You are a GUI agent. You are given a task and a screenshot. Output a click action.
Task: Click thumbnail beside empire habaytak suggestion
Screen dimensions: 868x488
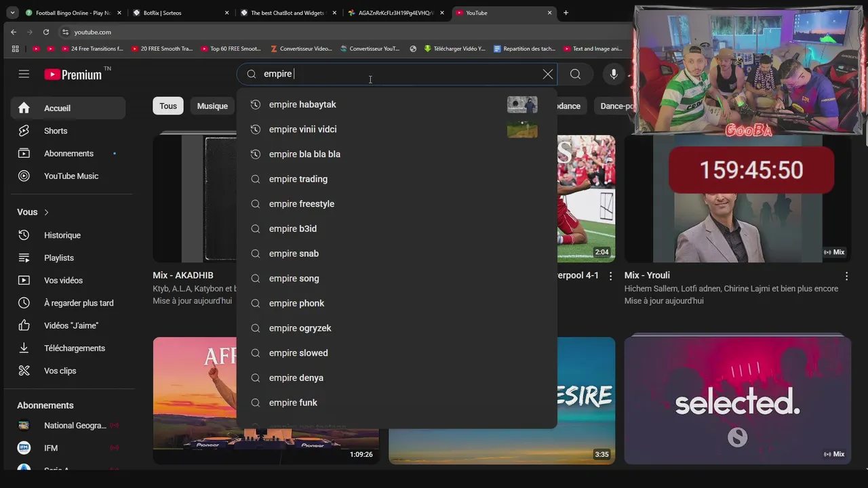[x=522, y=104]
